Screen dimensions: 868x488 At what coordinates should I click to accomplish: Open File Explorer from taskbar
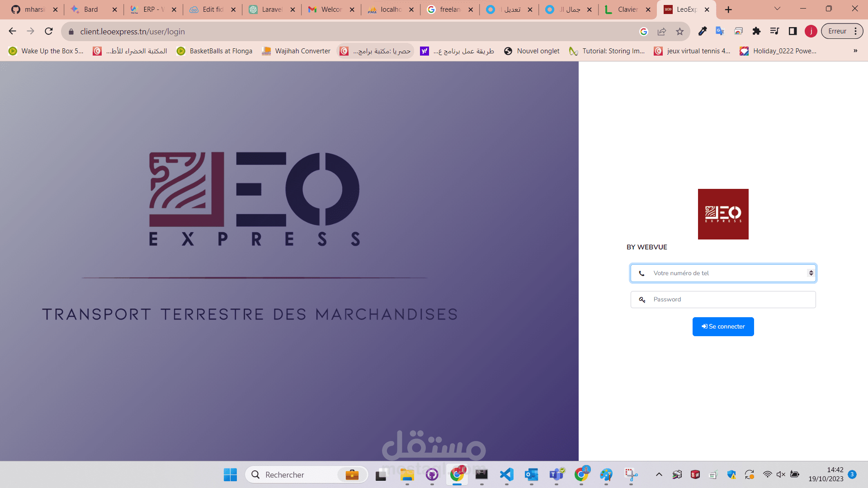click(407, 474)
